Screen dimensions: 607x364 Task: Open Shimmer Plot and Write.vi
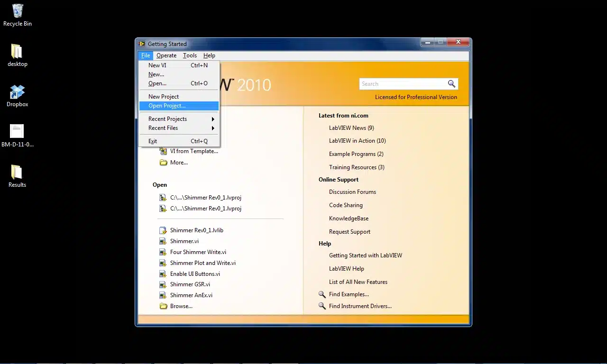pyautogui.click(x=203, y=263)
